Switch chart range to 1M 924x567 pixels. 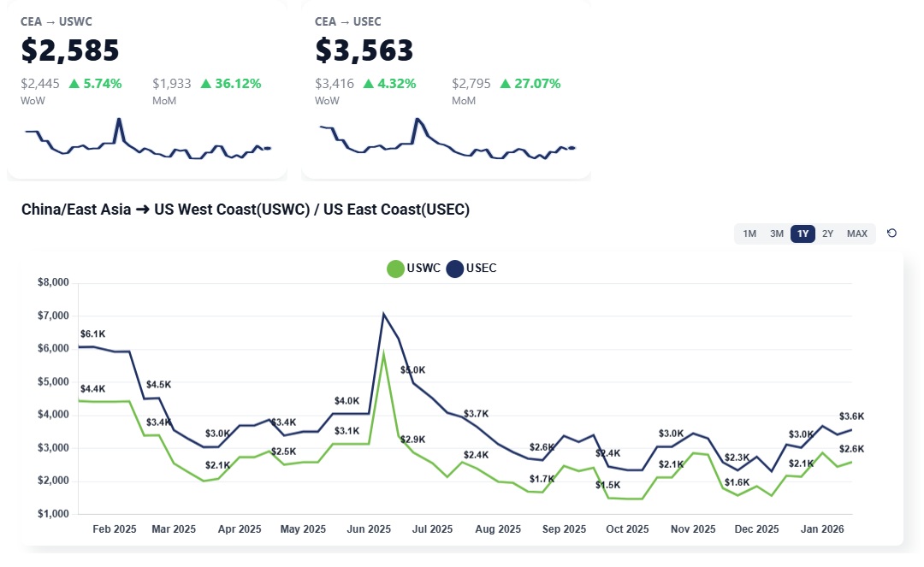749,233
